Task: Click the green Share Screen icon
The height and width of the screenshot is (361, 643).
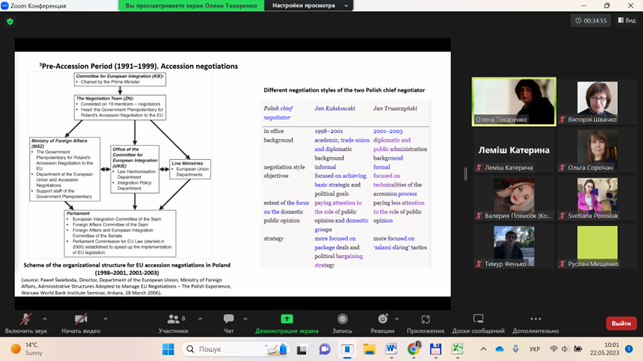Action: point(287,319)
